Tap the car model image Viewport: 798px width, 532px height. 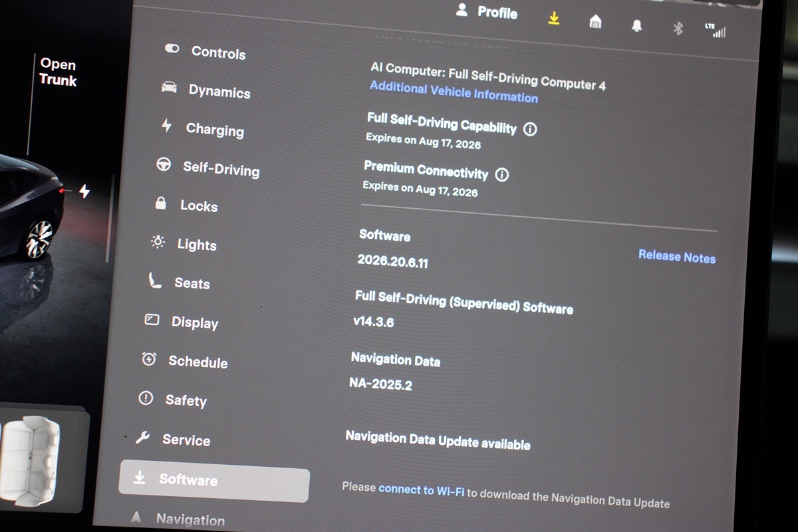point(31,207)
